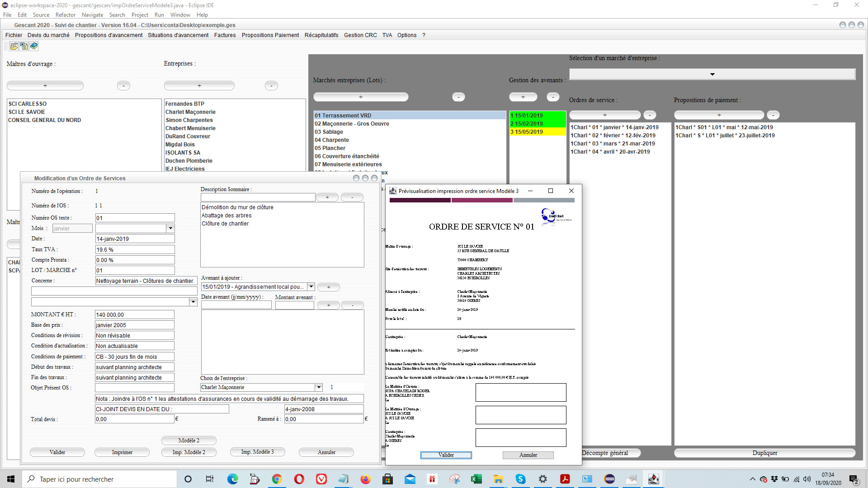Image resolution: width=868 pixels, height=488 pixels.
Task: Open Firefox from the taskbar
Action: coord(365,479)
